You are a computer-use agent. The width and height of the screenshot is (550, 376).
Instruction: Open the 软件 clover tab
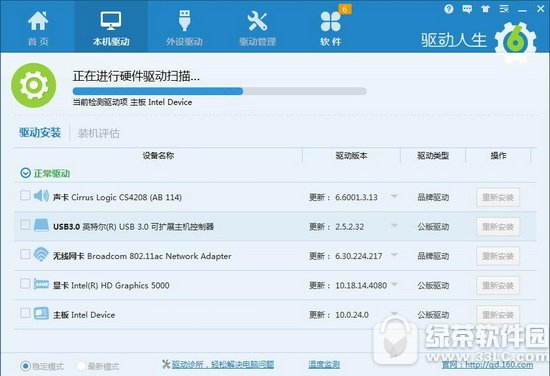click(330, 28)
